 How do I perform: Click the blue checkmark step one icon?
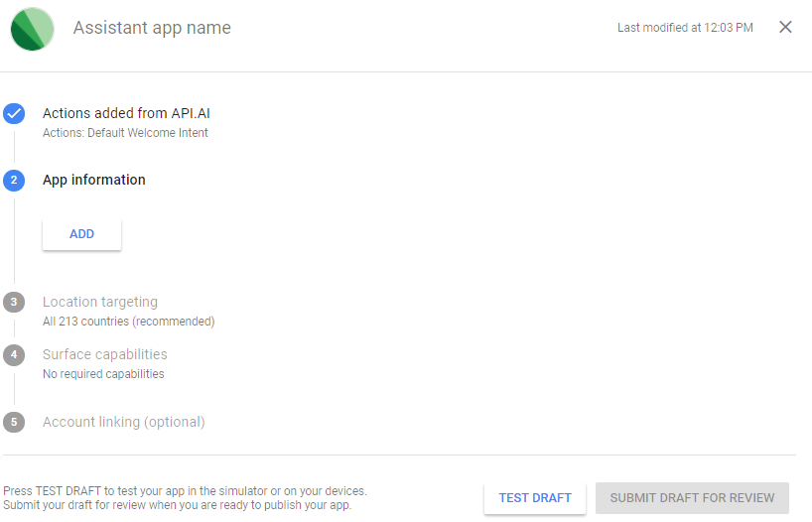pos(14,113)
